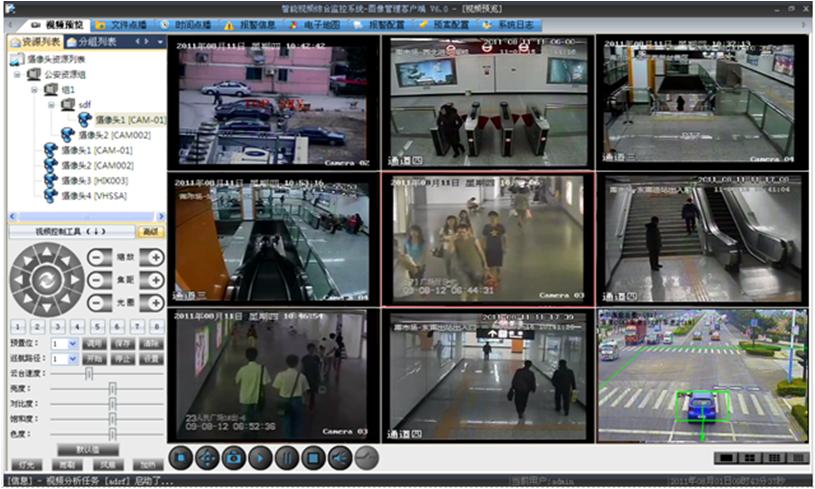Screen dimensions: 815x489
Task: Click the PTZ center rotate button
Action: (45, 278)
